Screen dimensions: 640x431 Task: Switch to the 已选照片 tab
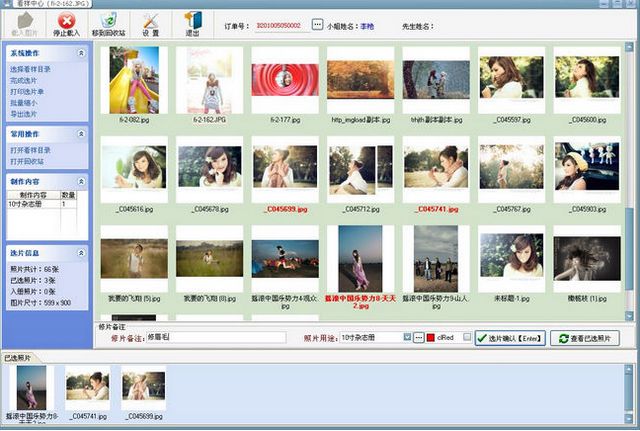point(17,357)
